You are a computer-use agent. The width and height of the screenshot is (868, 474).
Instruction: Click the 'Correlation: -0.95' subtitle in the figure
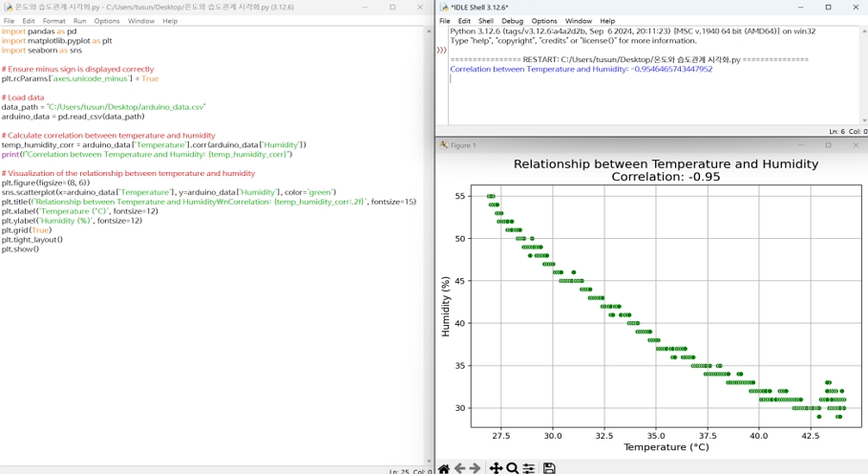click(x=666, y=177)
